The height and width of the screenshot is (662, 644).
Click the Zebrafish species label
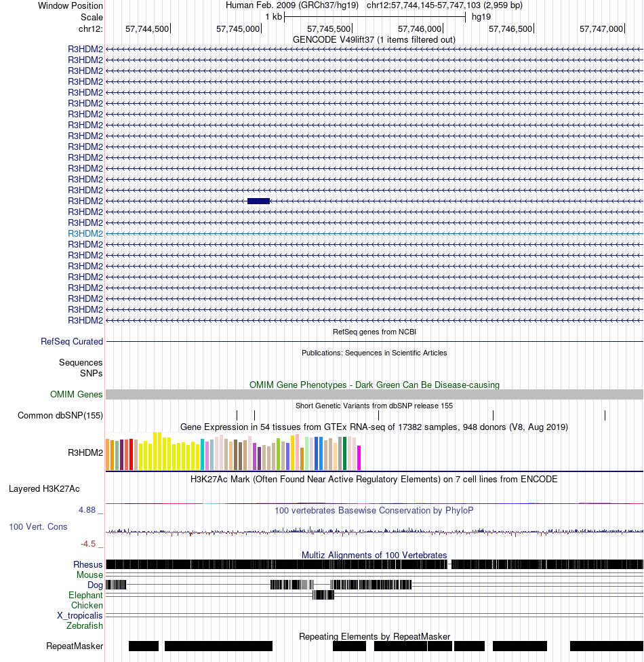pyautogui.click(x=85, y=625)
